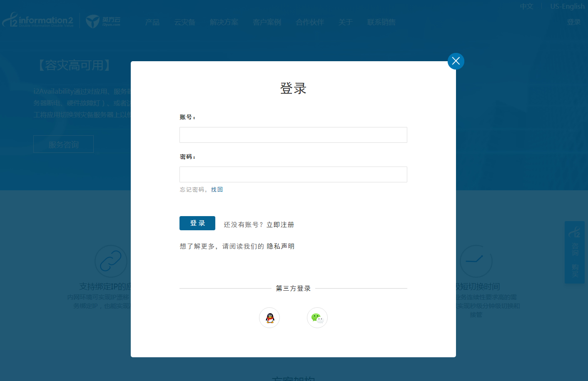Click the WeChat login icon

tap(317, 318)
